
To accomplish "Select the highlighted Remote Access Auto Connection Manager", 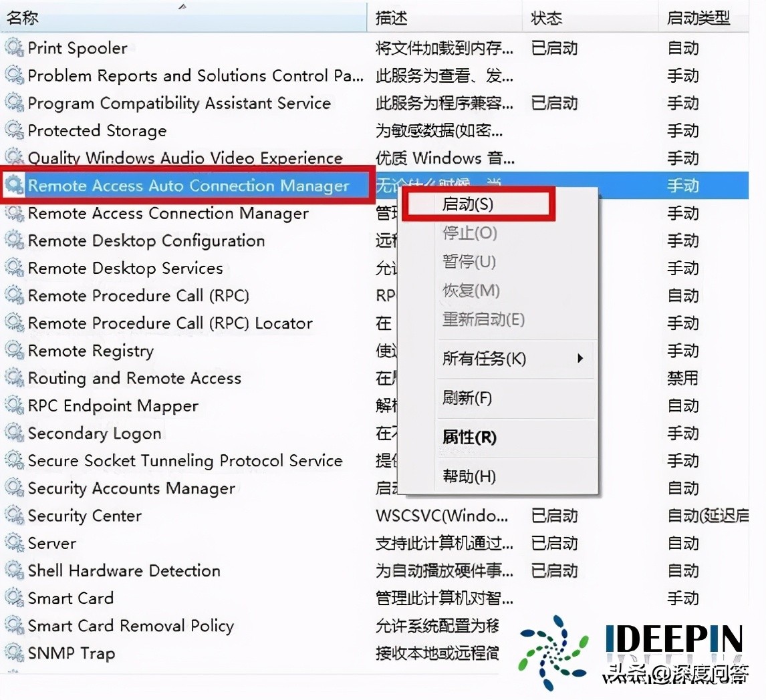I will click(x=187, y=186).
